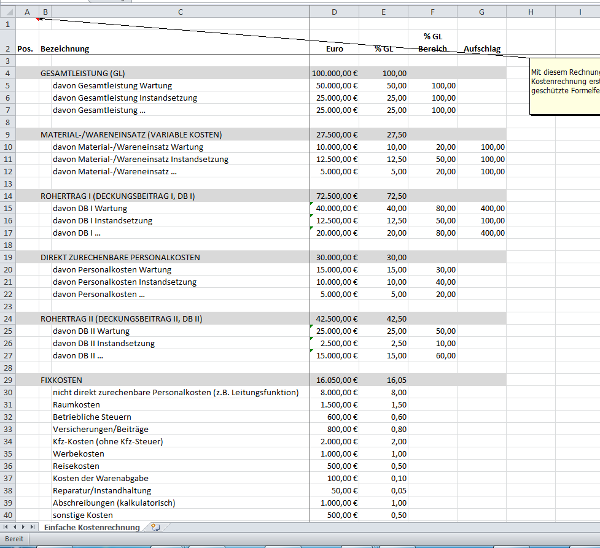
Task: Click the horizontal scrollbar at the bottom
Action: point(400,526)
